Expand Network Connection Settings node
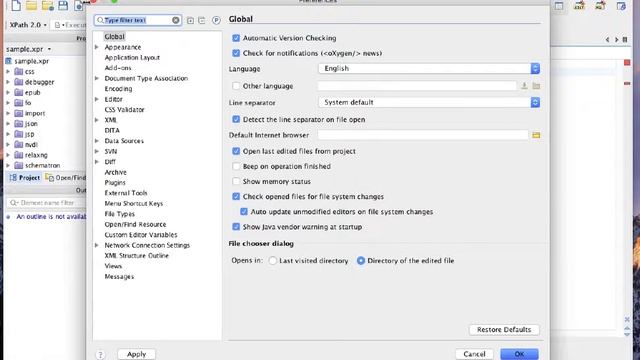Screen dimensions: 640x360 97,245
